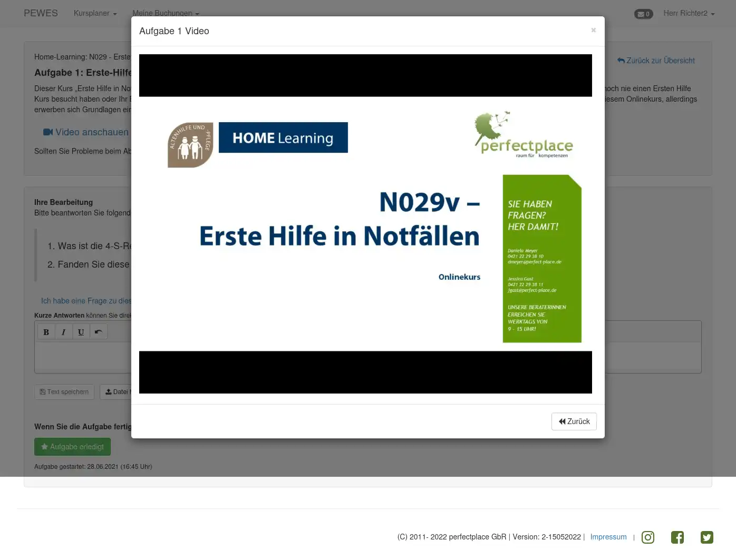The height and width of the screenshot is (560, 736).
Task: Click the HOME Learning banner in video
Action: click(x=283, y=137)
